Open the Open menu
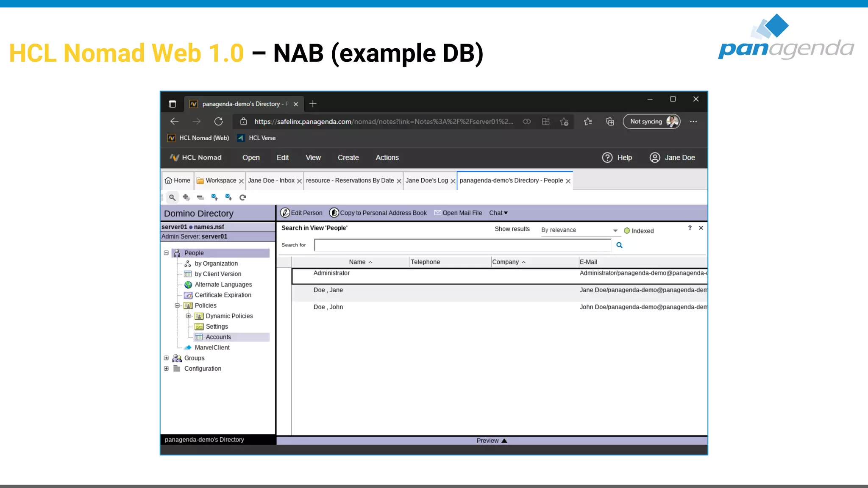The image size is (868, 488). coord(251,158)
